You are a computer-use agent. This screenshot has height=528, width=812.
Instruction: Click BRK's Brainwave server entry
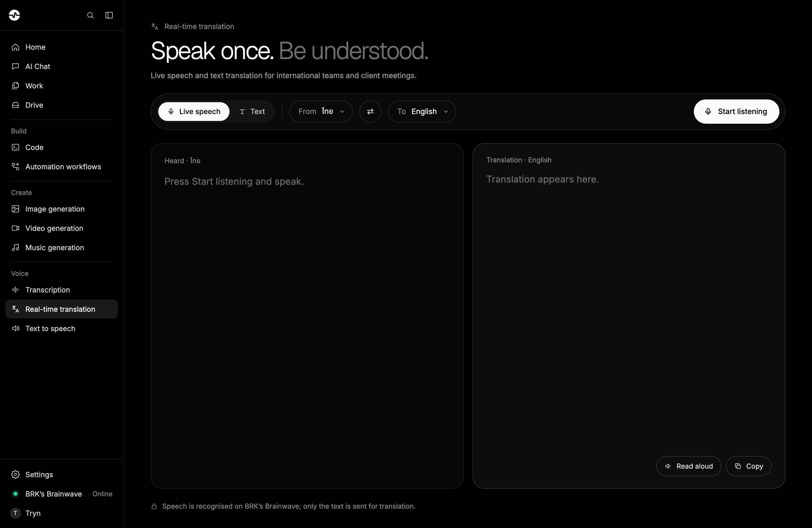coord(62,493)
